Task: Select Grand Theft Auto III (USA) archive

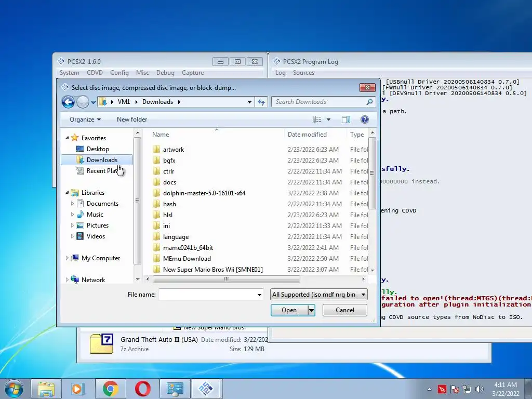Action: click(159, 339)
